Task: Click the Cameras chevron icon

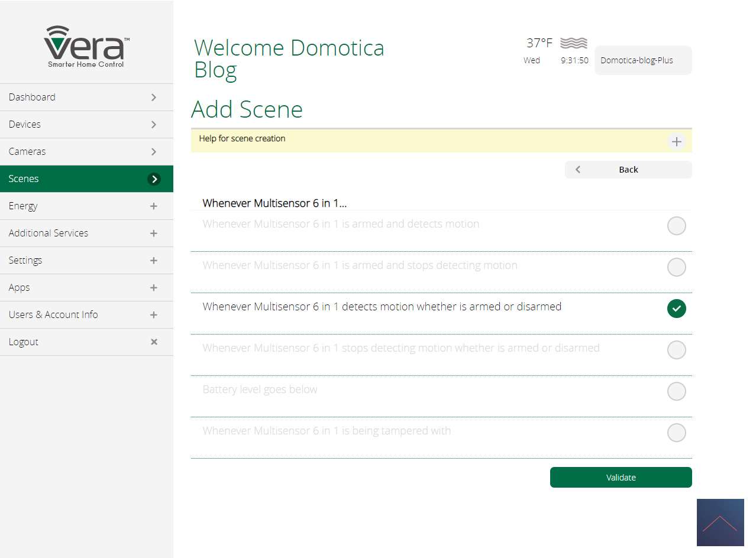Action: pyautogui.click(x=154, y=152)
